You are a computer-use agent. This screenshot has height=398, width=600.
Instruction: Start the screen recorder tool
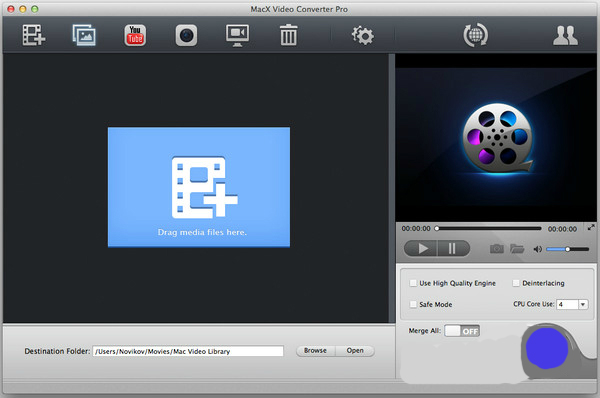(237, 35)
